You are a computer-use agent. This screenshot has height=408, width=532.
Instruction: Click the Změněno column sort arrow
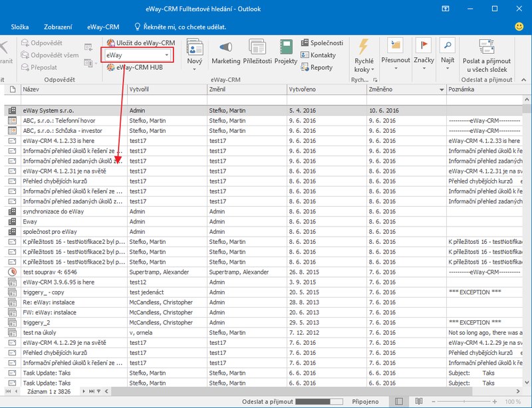[442, 90]
